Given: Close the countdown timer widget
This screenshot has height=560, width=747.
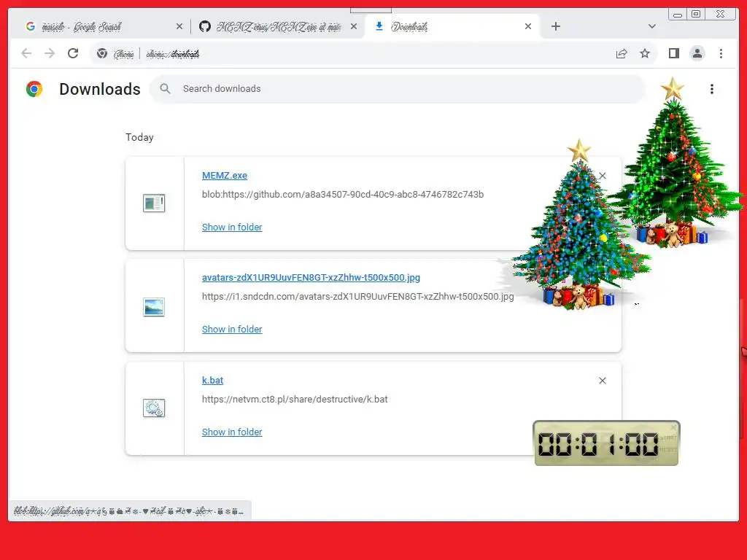Looking at the screenshot, I should pyautogui.click(x=673, y=427).
